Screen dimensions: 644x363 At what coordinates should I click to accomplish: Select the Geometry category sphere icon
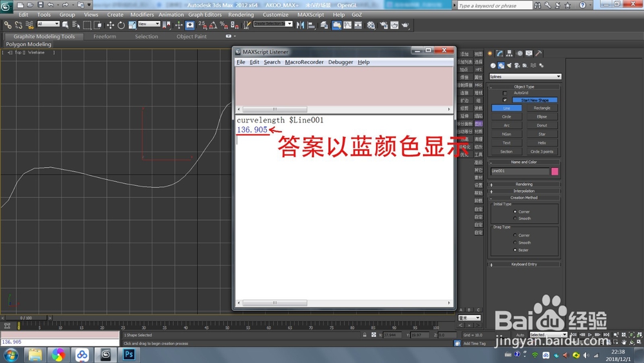[x=493, y=65]
